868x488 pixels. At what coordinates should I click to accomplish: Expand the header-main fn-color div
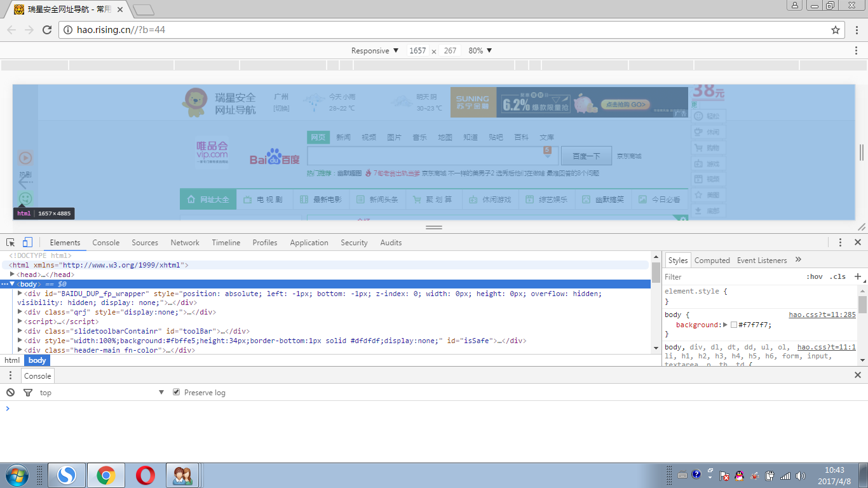click(x=20, y=349)
